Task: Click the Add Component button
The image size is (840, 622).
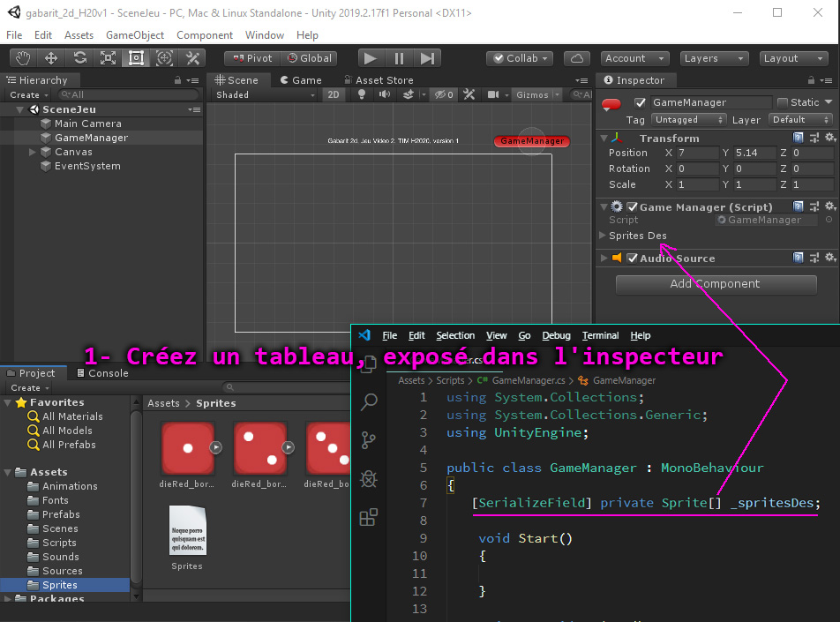Action: 715,284
